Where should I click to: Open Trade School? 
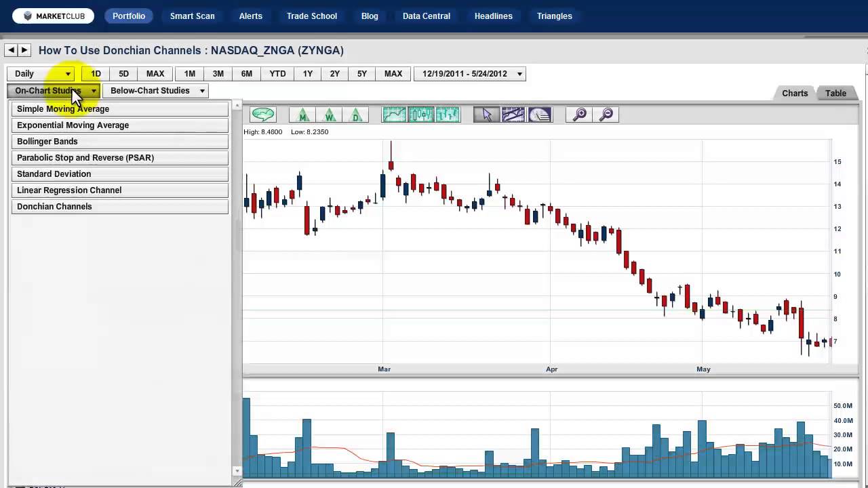coord(312,16)
